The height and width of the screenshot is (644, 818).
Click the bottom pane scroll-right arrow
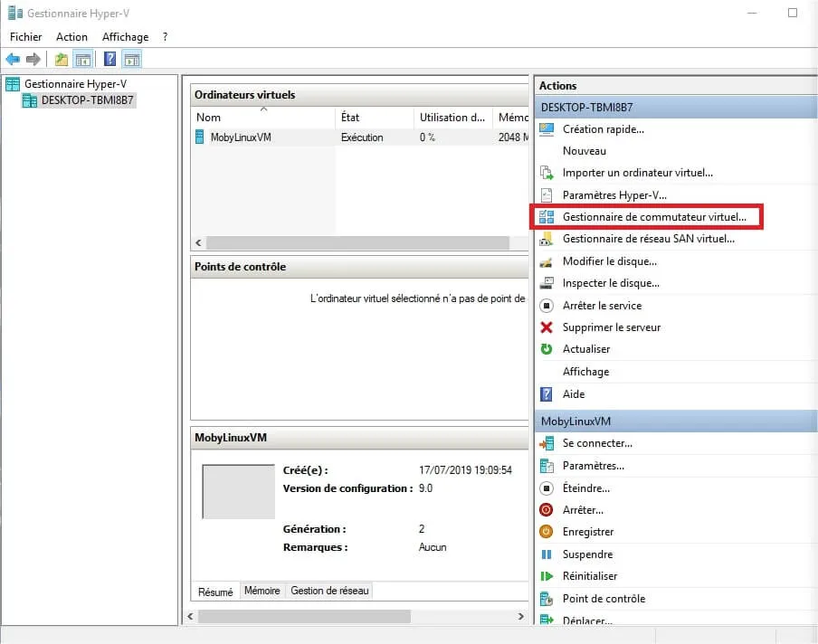click(520, 616)
